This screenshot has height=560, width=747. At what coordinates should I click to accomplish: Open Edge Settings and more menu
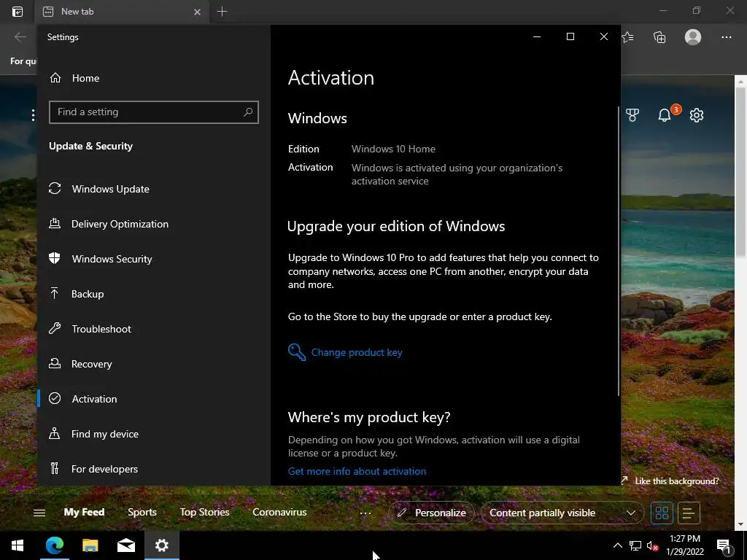(726, 37)
